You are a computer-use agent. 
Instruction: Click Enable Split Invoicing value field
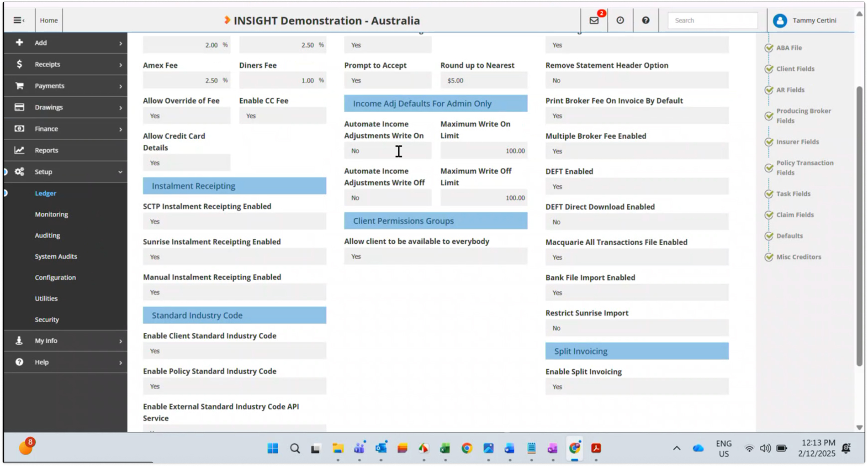(637, 387)
